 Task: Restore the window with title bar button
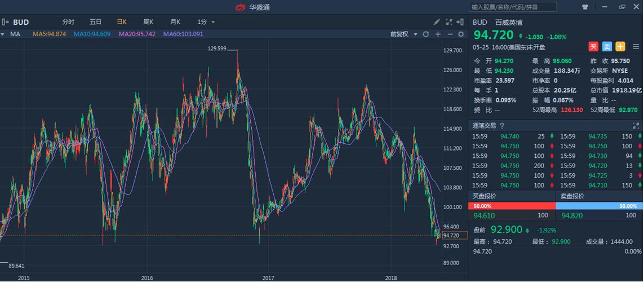click(622, 7)
